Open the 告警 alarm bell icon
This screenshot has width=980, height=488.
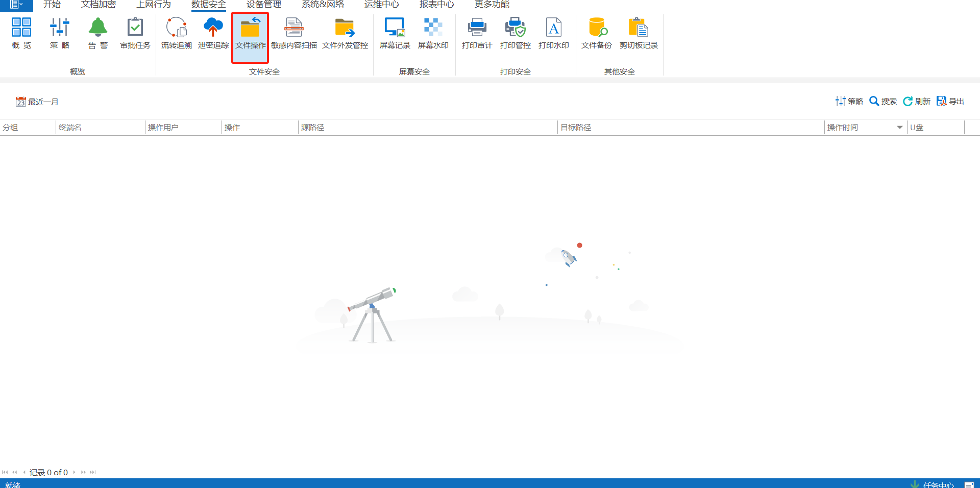[98, 33]
